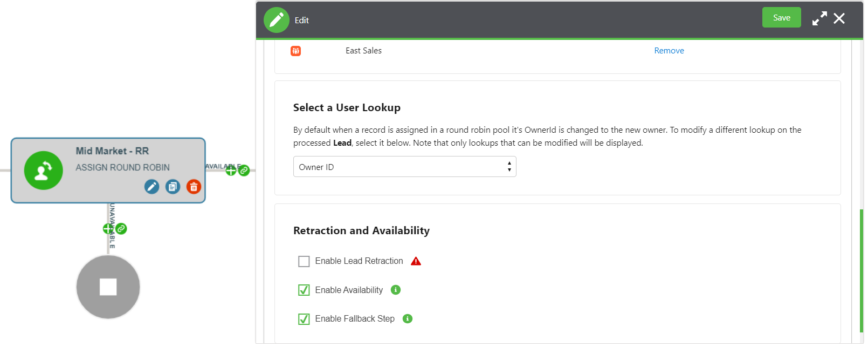The image size is (868, 347).
Task: Click link icon on the Available path
Action: tap(244, 171)
